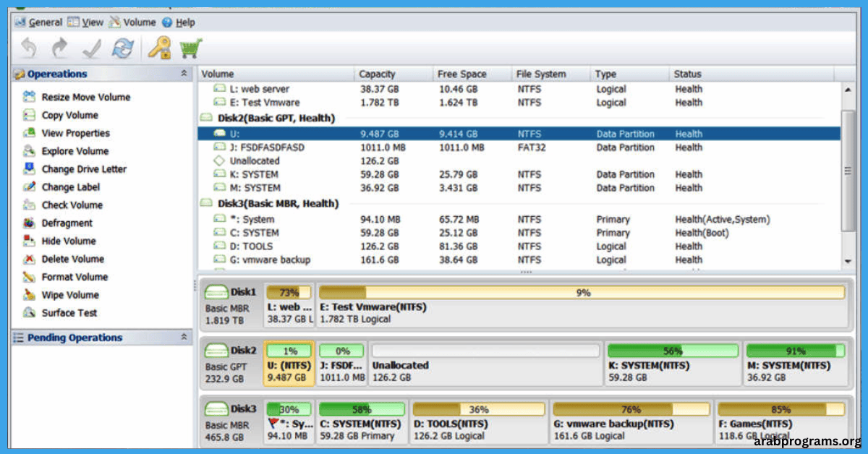Sort by the Type column header
This screenshot has width=868, height=454.
[630, 74]
